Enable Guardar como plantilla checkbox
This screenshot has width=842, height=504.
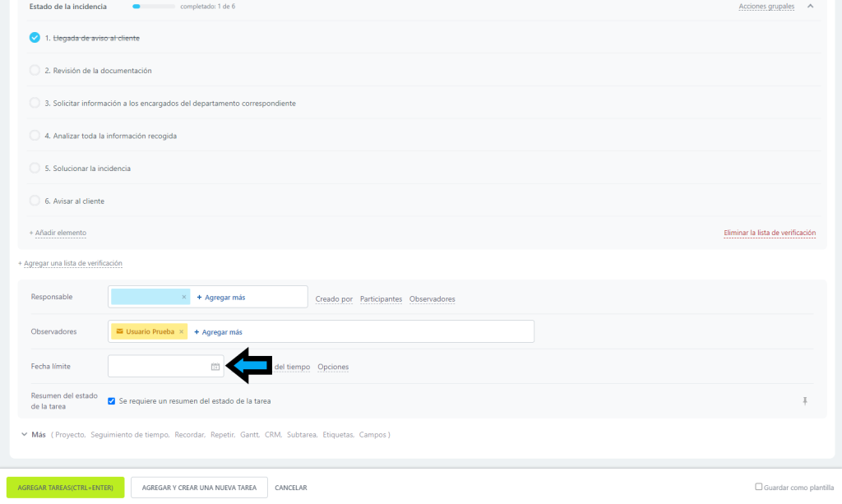(759, 487)
